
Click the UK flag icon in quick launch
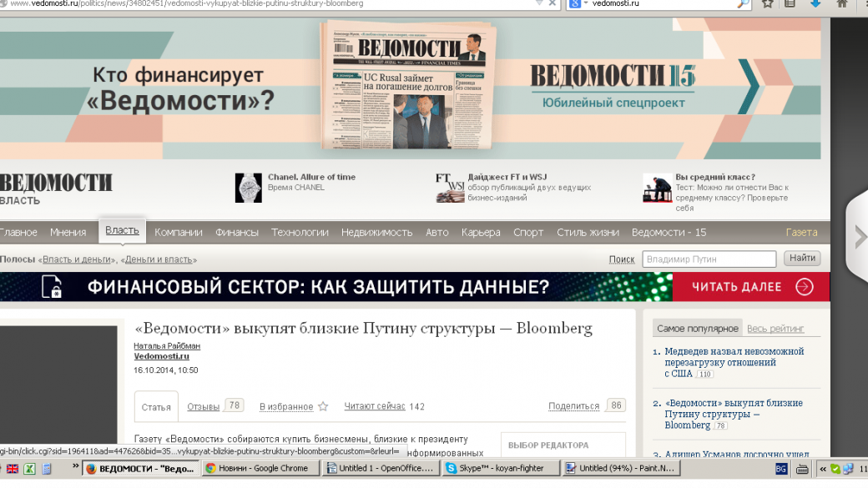(13, 469)
